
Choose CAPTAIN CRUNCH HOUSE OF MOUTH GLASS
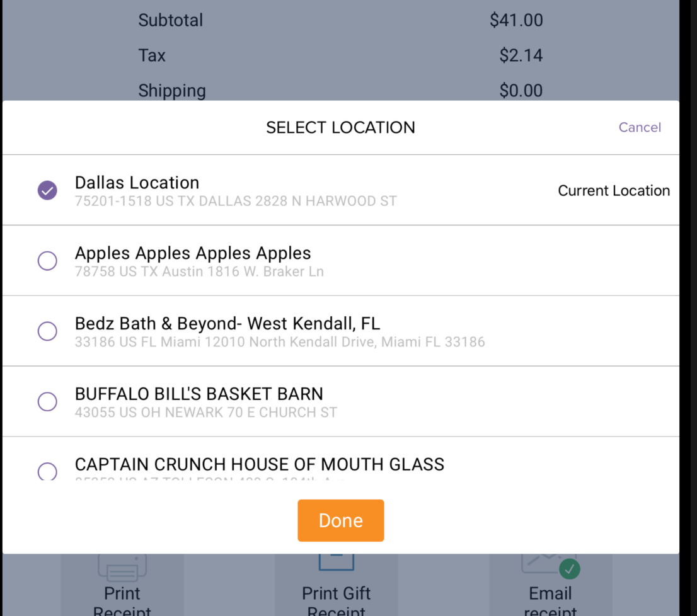(260, 465)
